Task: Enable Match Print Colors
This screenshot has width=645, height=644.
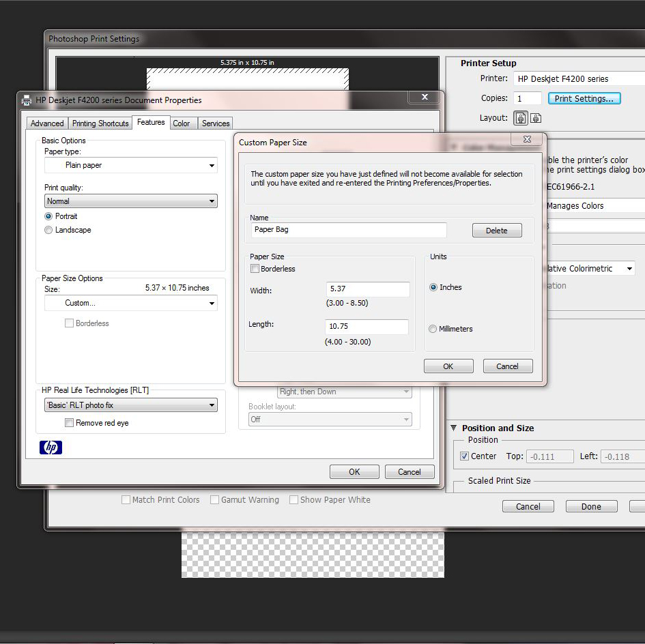Action: pyautogui.click(x=126, y=499)
